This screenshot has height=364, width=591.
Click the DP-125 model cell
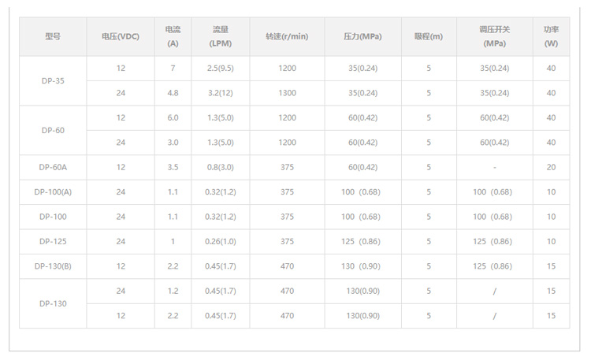tap(53, 241)
